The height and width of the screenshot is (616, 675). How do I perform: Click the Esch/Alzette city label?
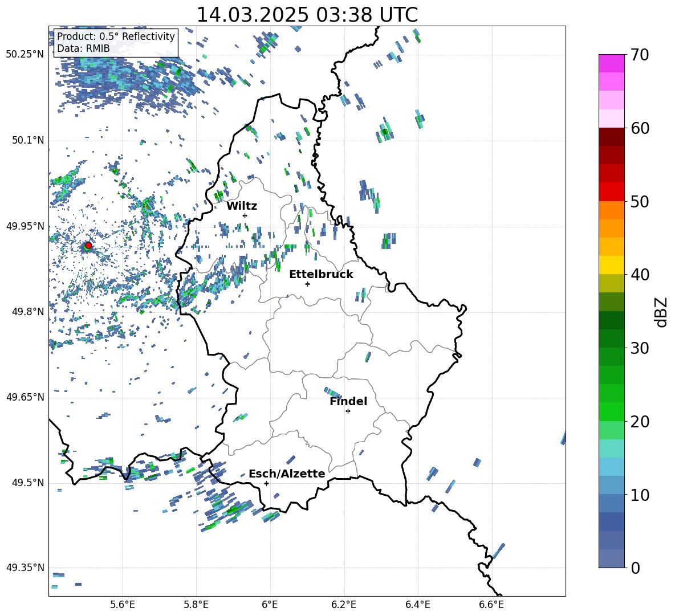(287, 474)
